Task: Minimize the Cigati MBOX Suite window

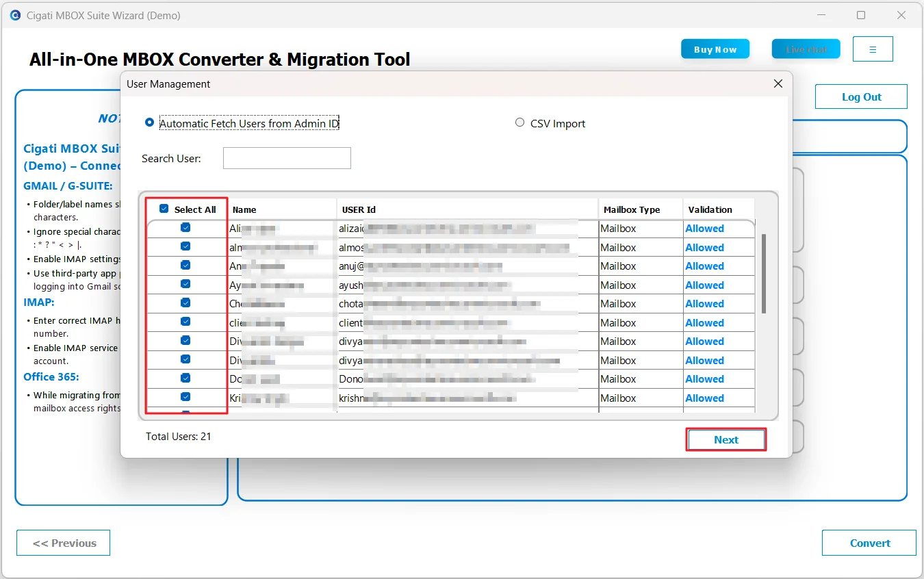Action: click(820, 15)
